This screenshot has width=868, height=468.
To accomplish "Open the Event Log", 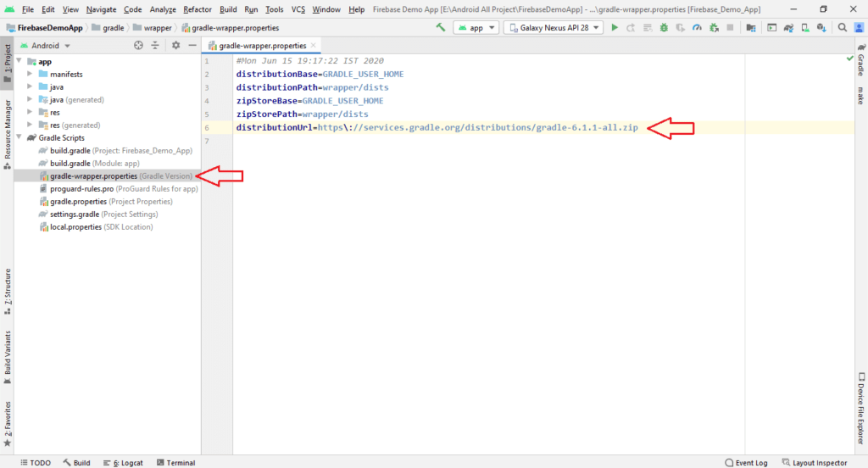I will 746,462.
